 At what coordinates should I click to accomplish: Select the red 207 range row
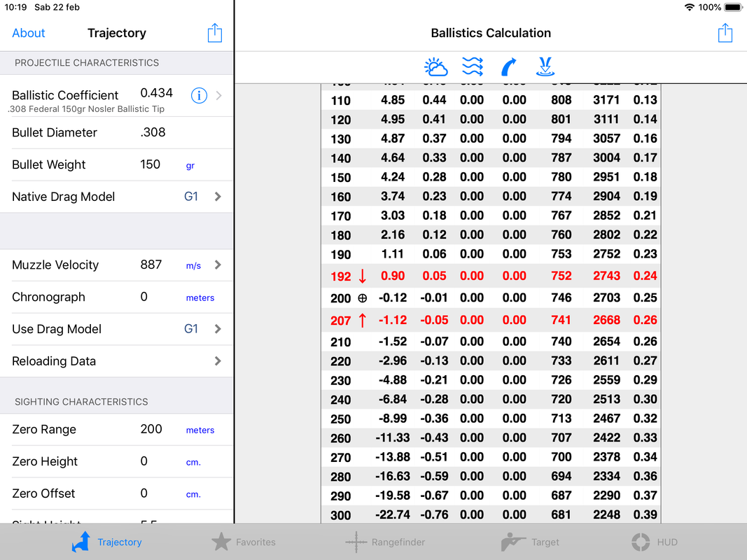[491, 321]
